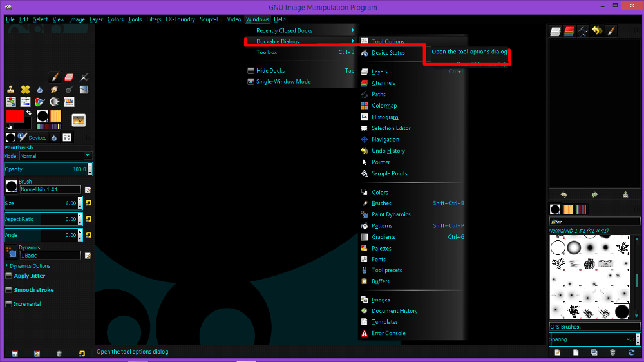The height and width of the screenshot is (362, 644).
Task: Restore tool preset icon at dock bottom
Action: pyautogui.click(x=37, y=354)
